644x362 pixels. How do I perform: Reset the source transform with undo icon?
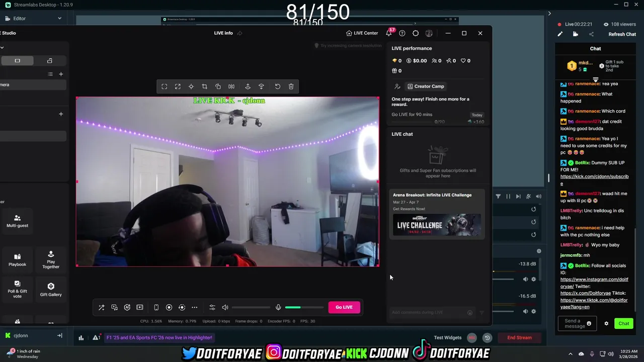pyautogui.click(x=278, y=86)
